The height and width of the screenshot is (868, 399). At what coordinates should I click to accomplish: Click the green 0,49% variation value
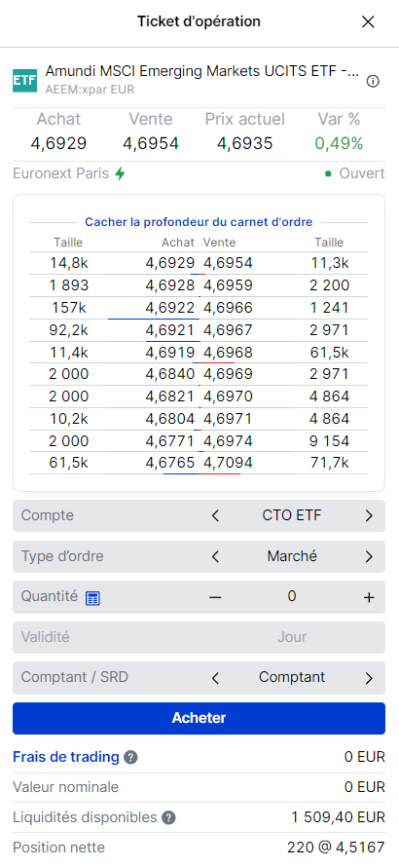pyautogui.click(x=340, y=144)
